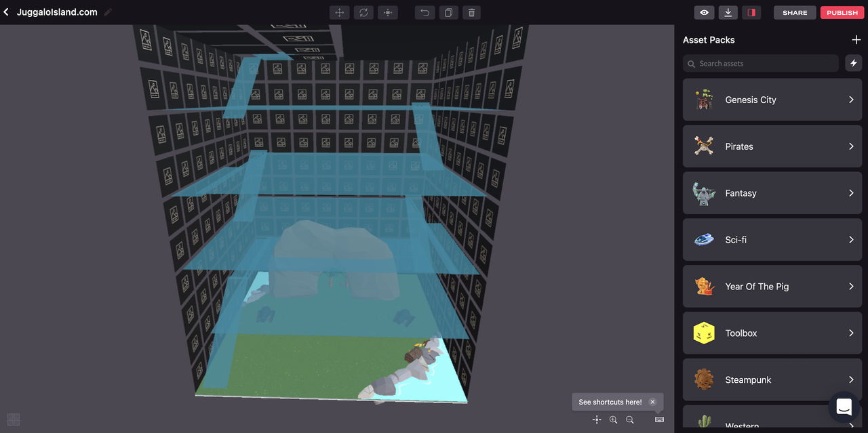The width and height of the screenshot is (868, 433).
Task: Open the keyboard shortcuts icon
Action: tap(659, 420)
